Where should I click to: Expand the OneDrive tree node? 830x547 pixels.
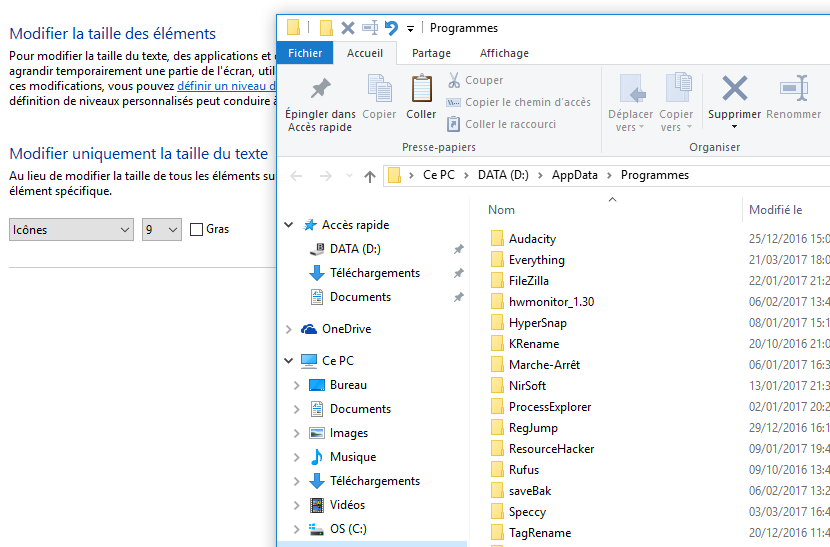click(288, 329)
